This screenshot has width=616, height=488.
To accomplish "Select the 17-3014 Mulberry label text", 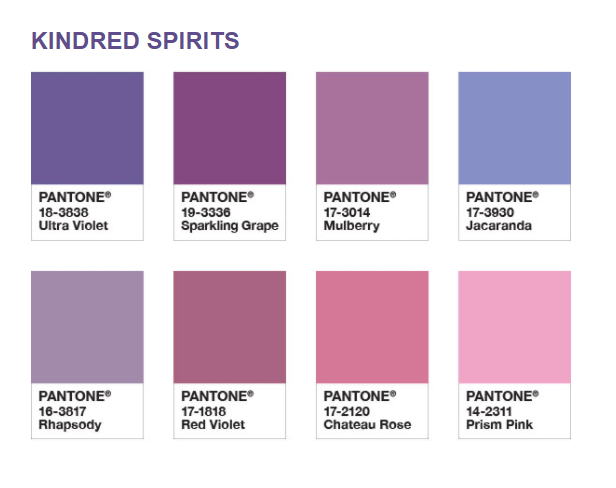I will click(x=352, y=219).
